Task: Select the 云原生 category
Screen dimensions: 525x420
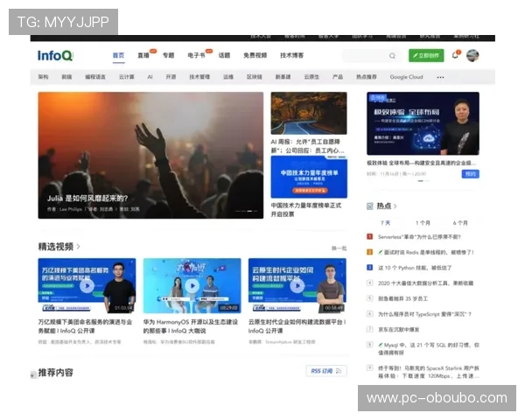Action: (x=311, y=77)
